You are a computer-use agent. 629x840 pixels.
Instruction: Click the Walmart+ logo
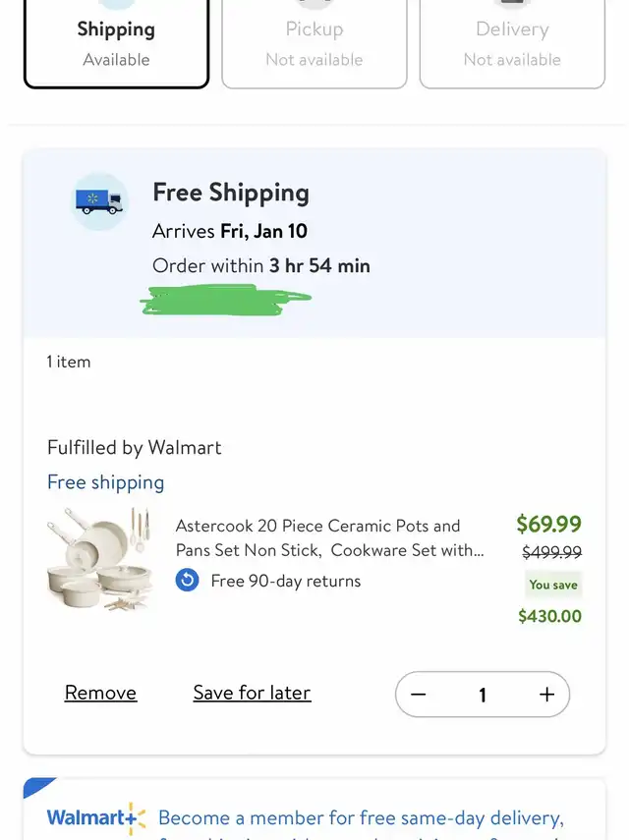95,817
